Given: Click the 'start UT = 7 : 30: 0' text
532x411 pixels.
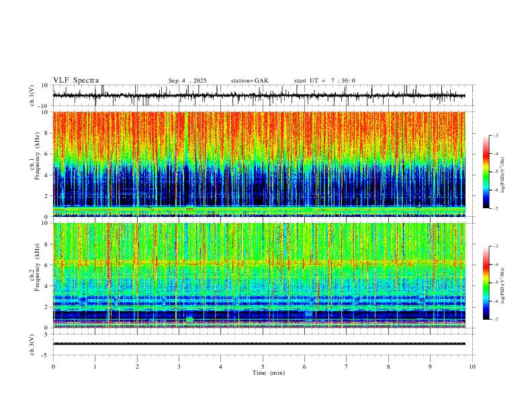Looking at the screenshot, I should pos(324,81).
